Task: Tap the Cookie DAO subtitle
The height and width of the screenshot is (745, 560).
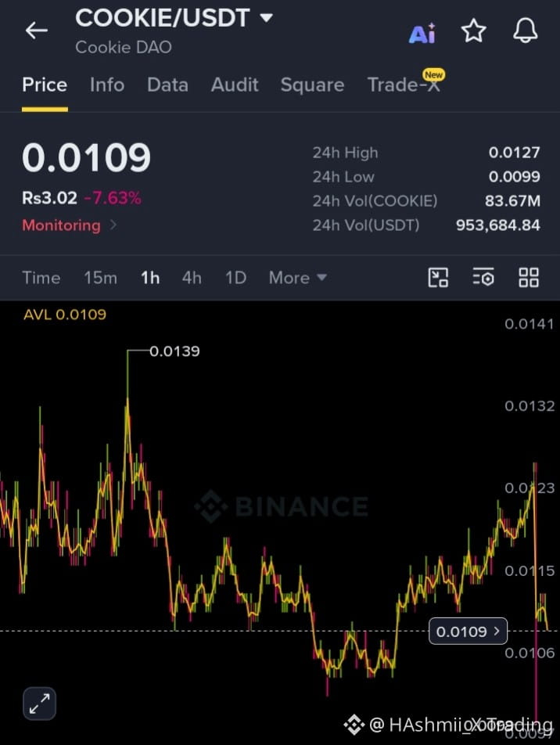Action: [x=124, y=47]
